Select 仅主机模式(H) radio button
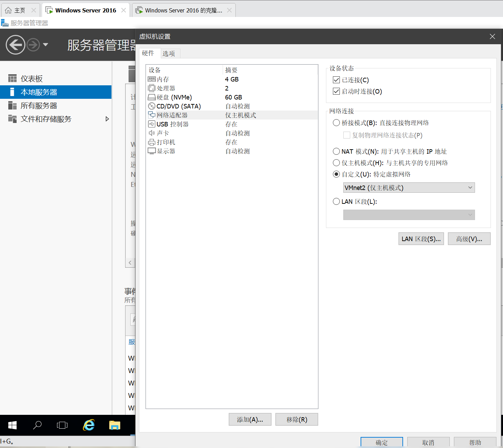 (336, 163)
